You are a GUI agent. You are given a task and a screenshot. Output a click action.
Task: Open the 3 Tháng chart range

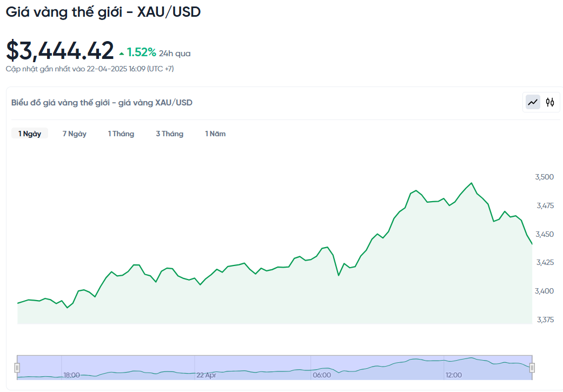point(170,134)
